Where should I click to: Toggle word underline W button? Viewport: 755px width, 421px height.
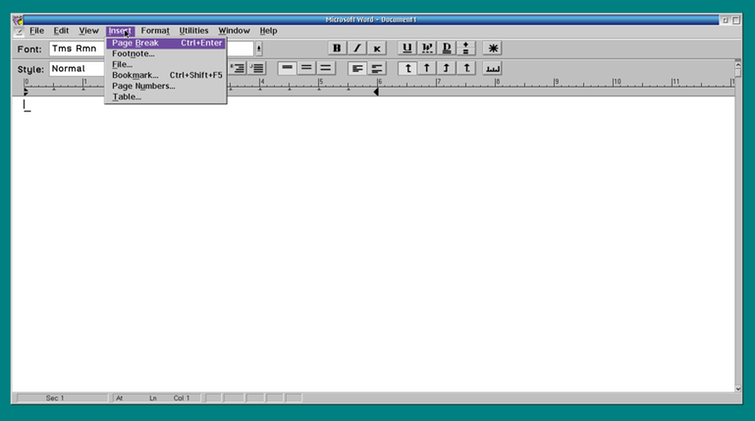[x=427, y=48]
